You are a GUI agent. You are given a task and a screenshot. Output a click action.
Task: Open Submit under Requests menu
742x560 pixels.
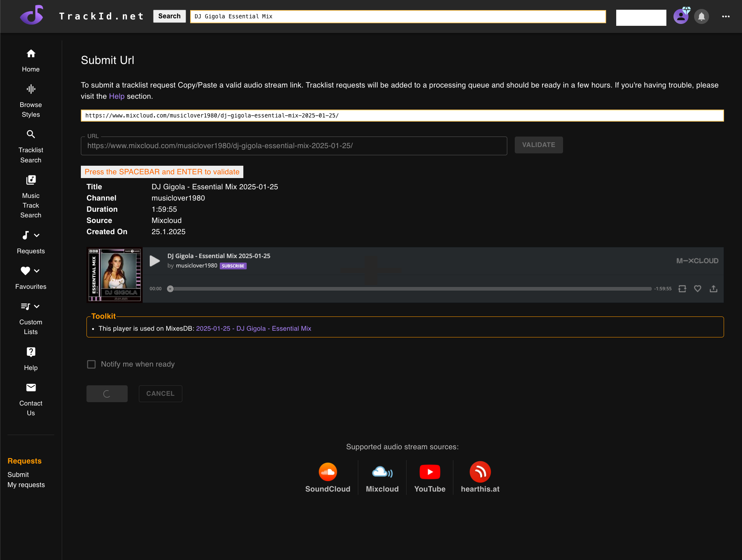[18, 474]
